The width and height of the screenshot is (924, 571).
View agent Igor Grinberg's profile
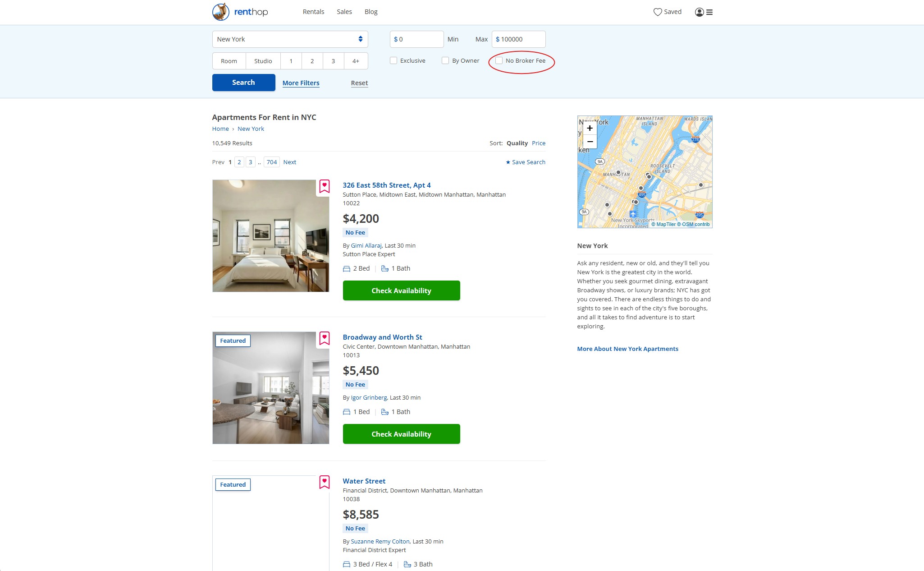[x=369, y=398]
